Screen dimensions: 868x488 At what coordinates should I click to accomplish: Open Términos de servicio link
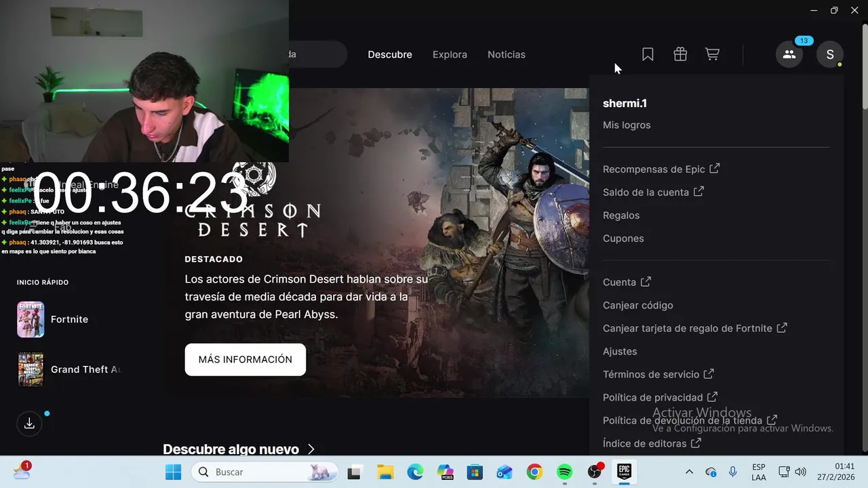[x=658, y=374]
